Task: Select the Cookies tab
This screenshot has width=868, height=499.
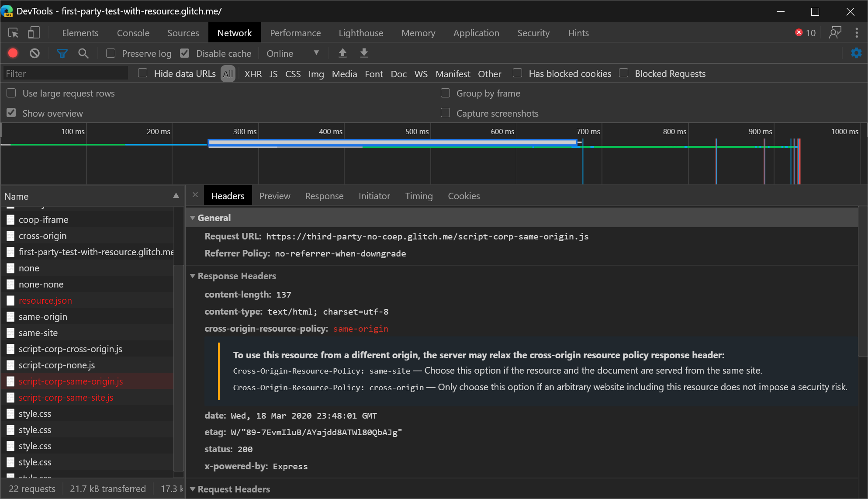Action: click(464, 196)
